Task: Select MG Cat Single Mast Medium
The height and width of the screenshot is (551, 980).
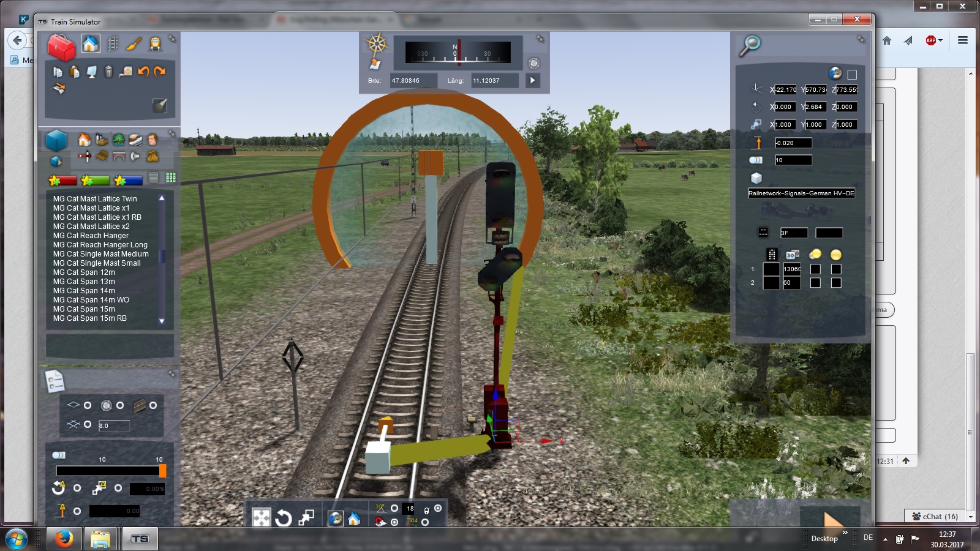Action: tap(101, 254)
